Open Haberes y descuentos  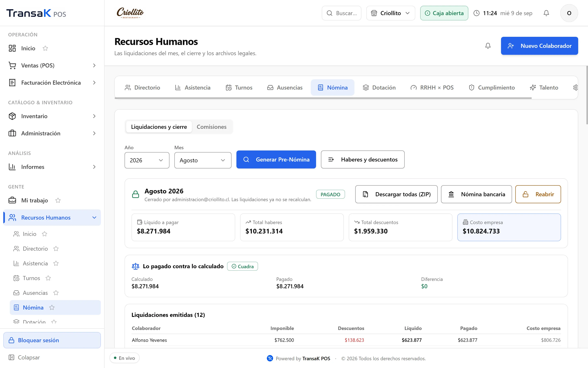(x=363, y=159)
